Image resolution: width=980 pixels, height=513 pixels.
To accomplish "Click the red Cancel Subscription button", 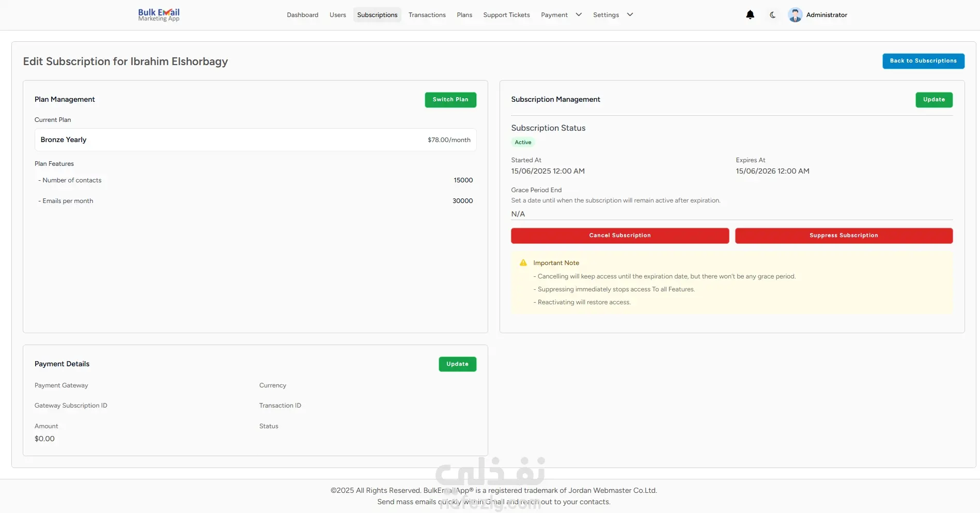I will pos(620,236).
